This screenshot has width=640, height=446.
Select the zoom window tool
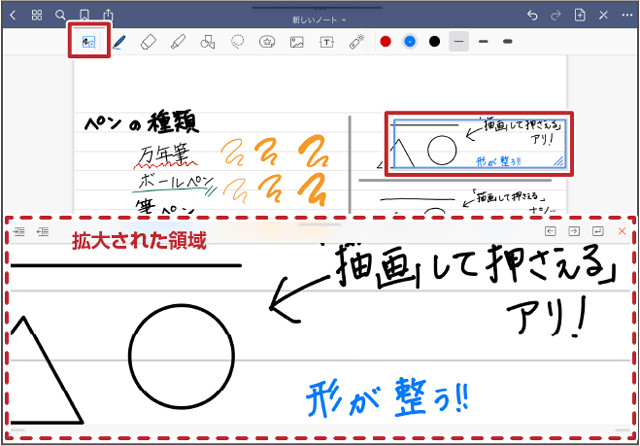[88, 42]
